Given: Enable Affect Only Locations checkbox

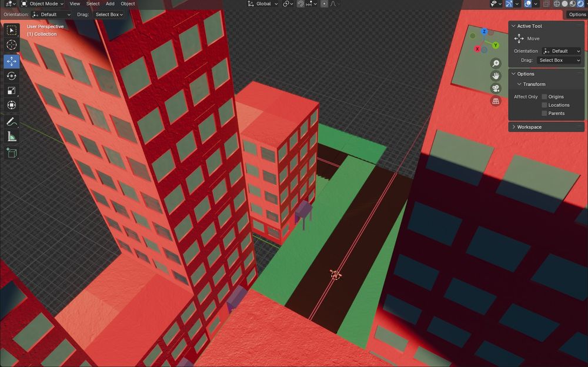Looking at the screenshot, I should tap(544, 105).
